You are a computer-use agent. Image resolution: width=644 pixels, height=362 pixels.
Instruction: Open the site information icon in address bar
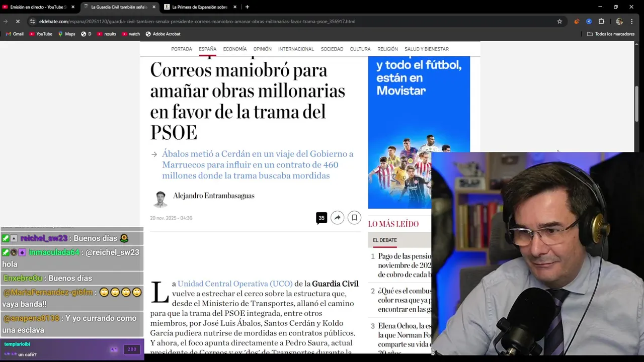pos(32,22)
